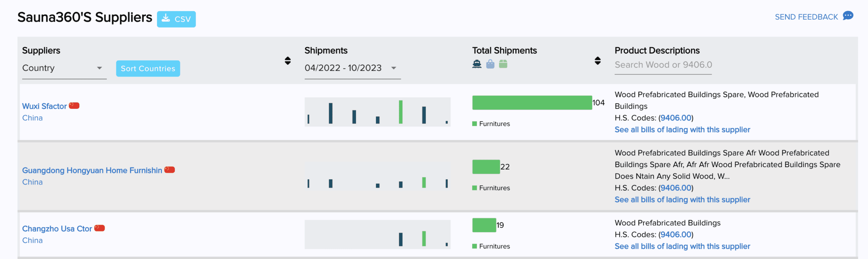Open the 04/2022 - 10/2023 date range dropdown
The width and height of the screenshot is (868, 259).
click(352, 68)
